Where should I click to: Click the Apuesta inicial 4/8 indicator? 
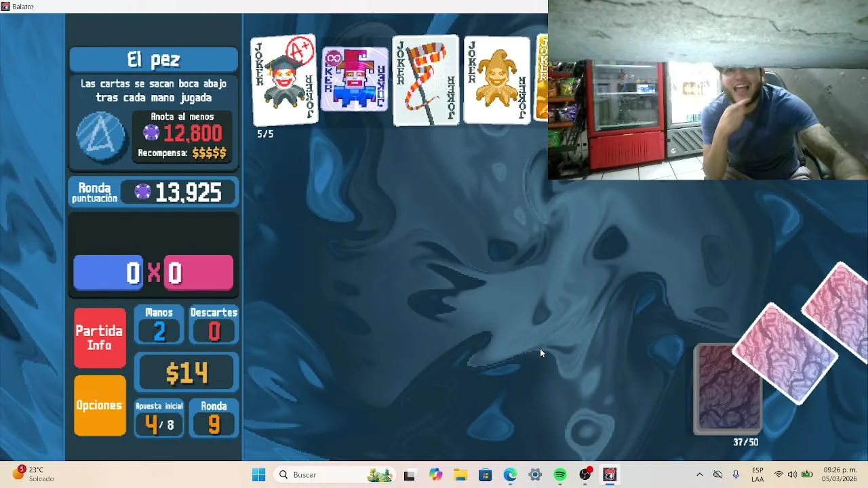[159, 418]
